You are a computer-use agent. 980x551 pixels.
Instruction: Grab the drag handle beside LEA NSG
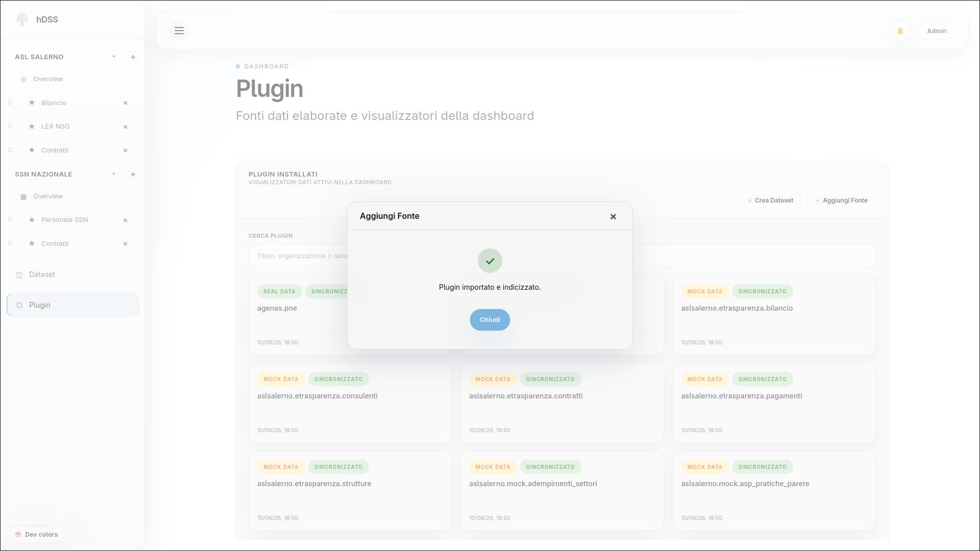click(10, 126)
